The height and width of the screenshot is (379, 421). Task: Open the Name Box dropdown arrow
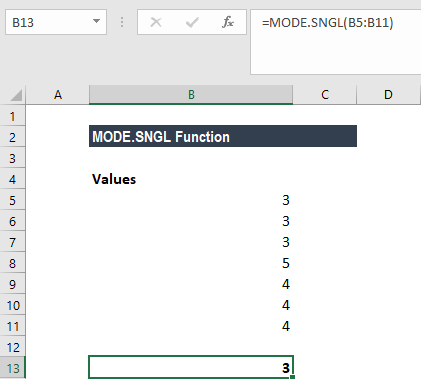(x=96, y=21)
